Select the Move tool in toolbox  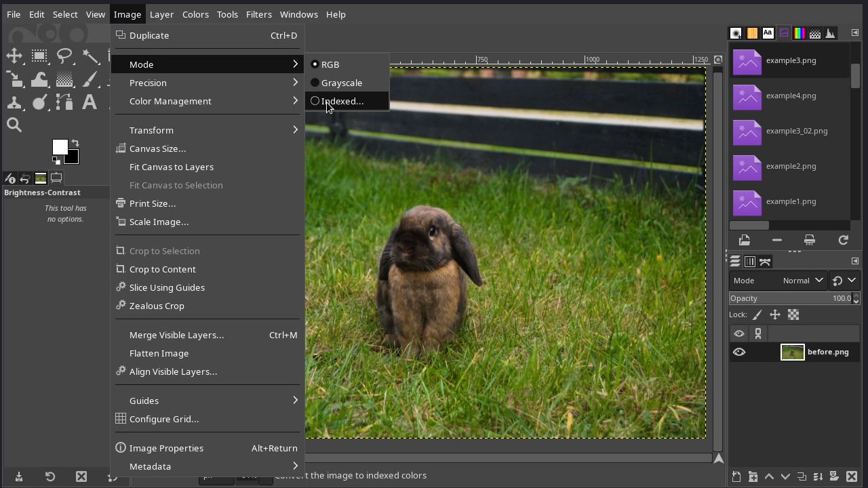pos(14,56)
